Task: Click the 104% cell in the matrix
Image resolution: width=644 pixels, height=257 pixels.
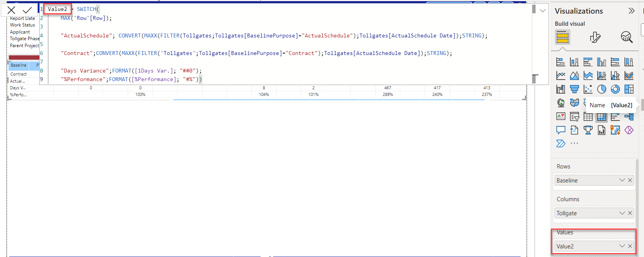Action: click(264, 94)
